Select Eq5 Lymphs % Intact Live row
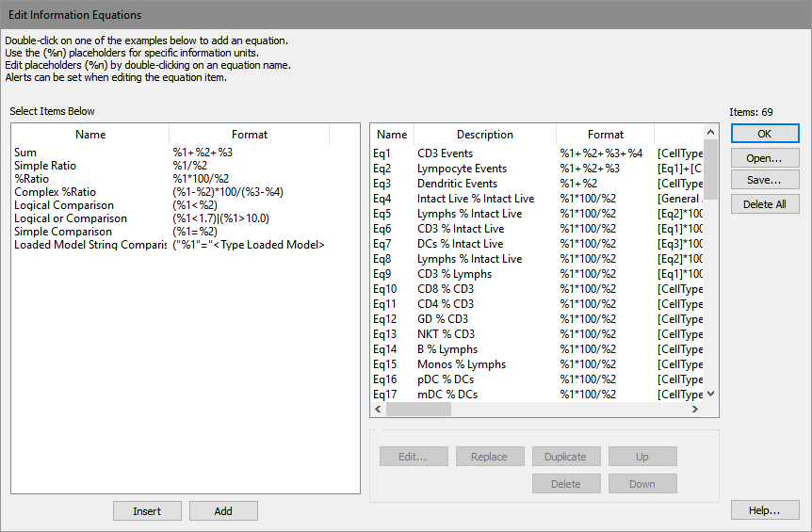Screen dimensions: 812x532 pyautogui.click(x=469, y=214)
